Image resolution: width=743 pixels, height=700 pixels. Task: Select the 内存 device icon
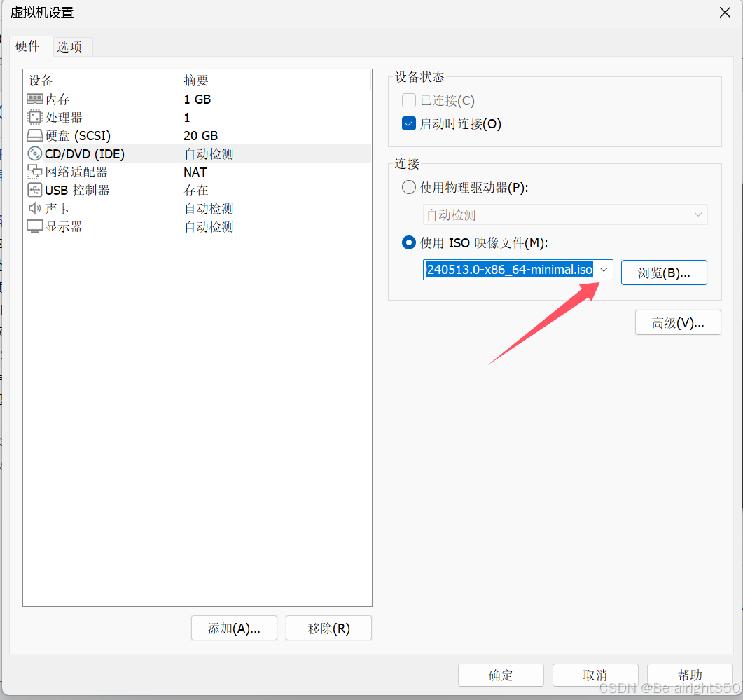pos(35,99)
